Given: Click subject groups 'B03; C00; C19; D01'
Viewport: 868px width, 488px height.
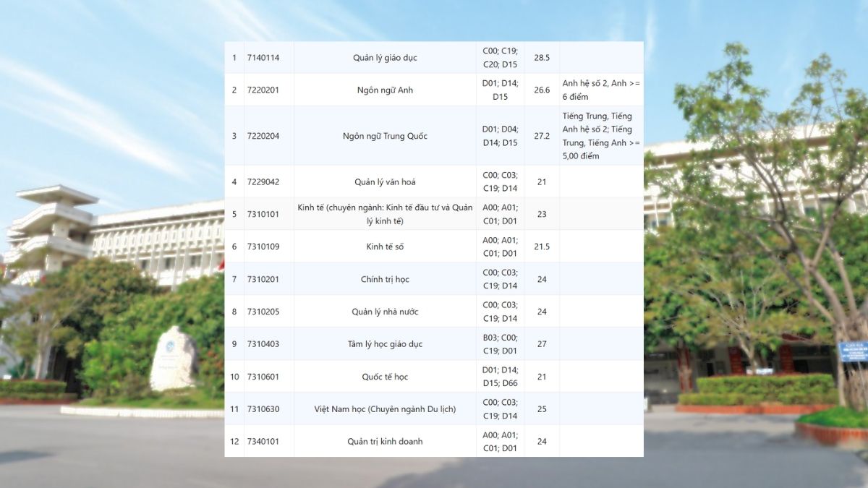Looking at the screenshot, I should [x=501, y=344].
